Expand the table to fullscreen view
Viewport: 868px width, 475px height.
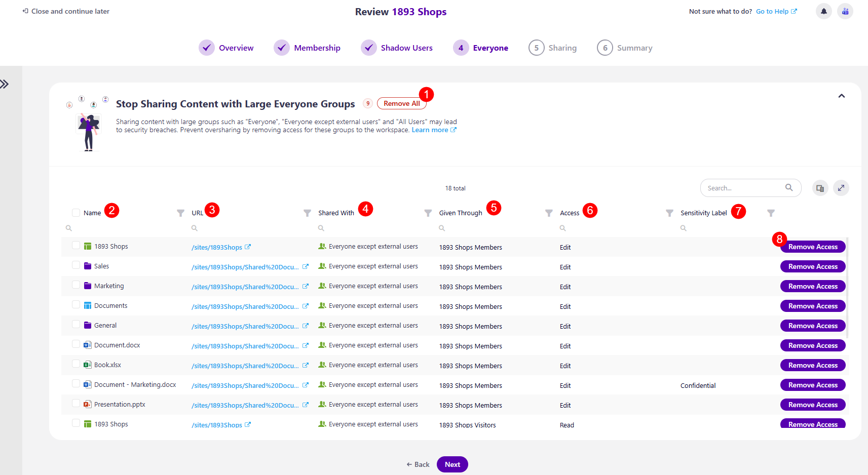click(841, 188)
